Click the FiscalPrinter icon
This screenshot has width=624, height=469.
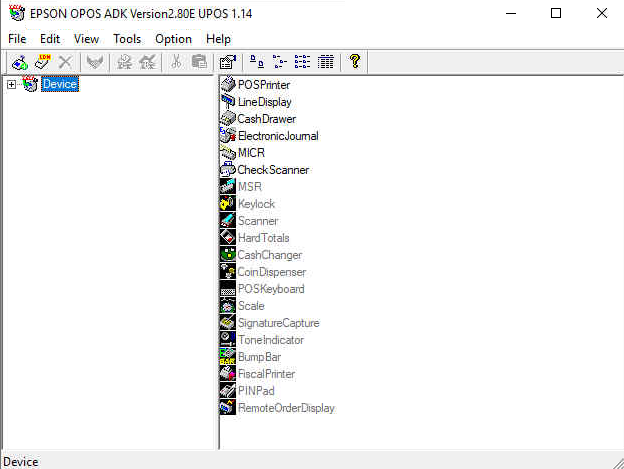(228, 374)
